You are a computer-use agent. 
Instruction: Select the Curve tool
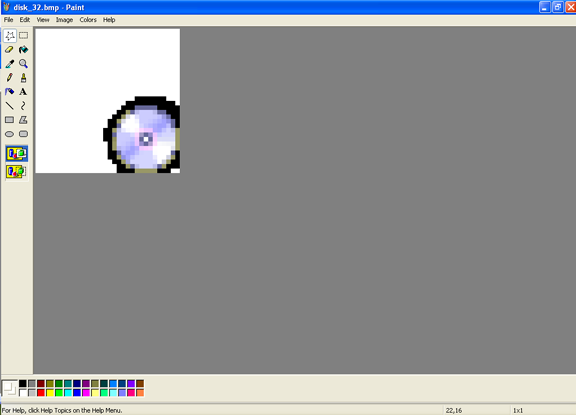click(x=24, y=106)
